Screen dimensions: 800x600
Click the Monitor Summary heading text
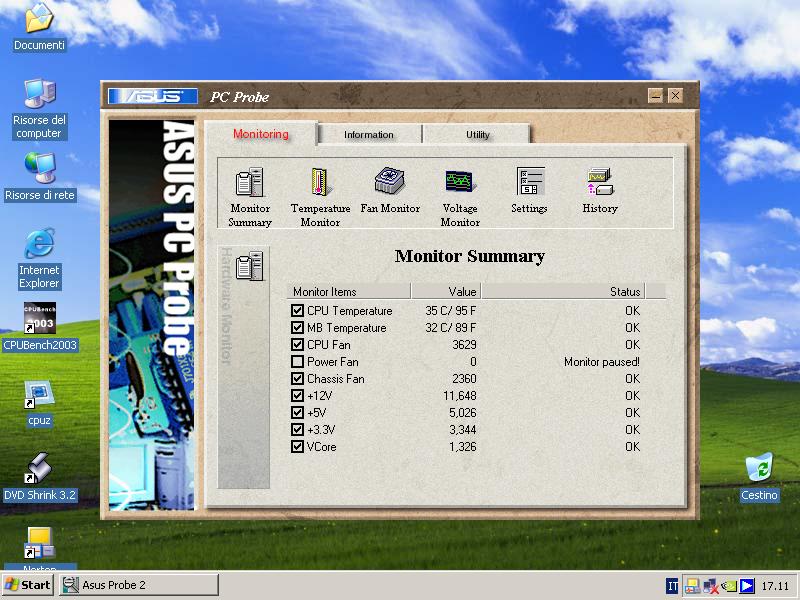point(470,256)
